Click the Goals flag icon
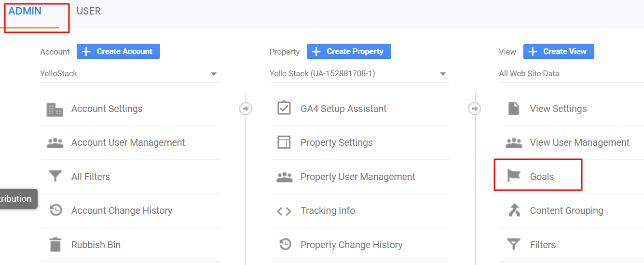 (x=514, y=176)
